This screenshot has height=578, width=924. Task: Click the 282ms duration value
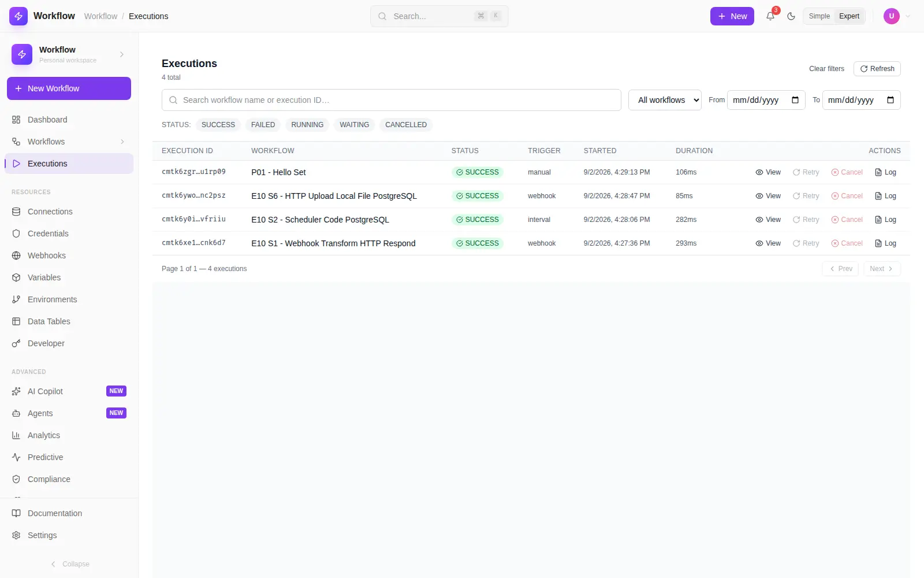686,220
